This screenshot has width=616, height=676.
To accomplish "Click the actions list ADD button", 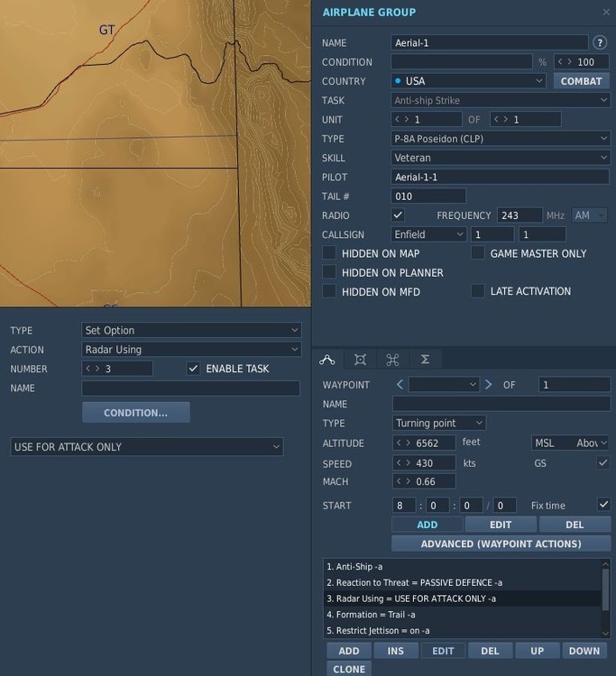I will pyautogui.click(x=349, y=651).
